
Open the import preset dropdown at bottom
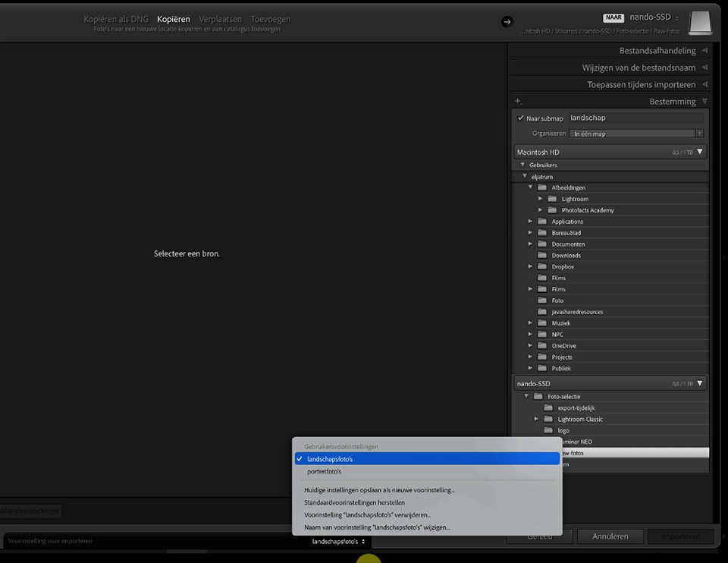pyautogui.click(x=338, y=542)
